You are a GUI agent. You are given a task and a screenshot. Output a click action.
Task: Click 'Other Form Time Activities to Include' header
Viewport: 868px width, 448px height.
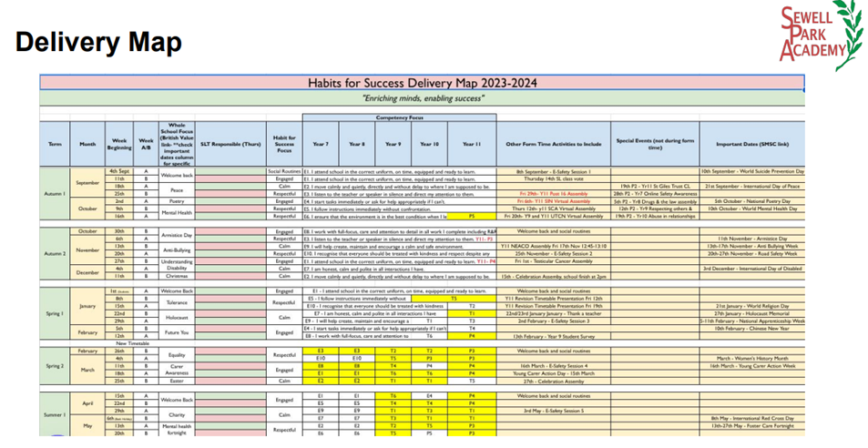pos(554,144)
